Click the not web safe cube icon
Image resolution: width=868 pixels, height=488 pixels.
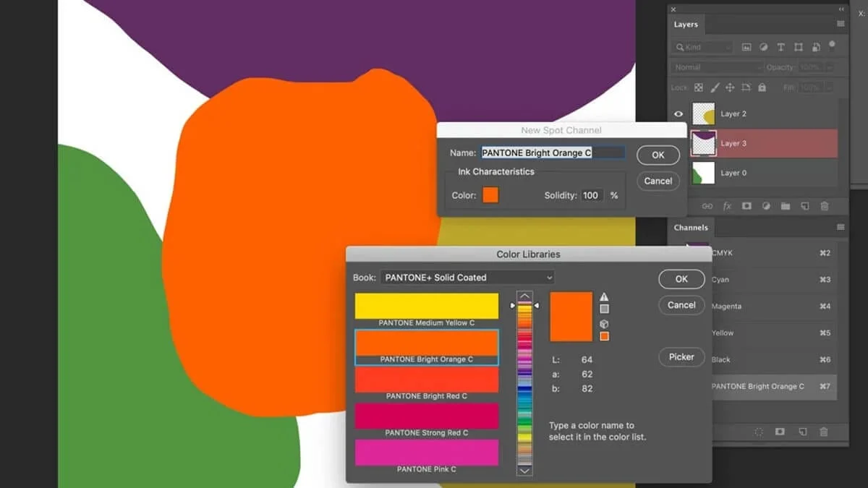click(604, 324)
